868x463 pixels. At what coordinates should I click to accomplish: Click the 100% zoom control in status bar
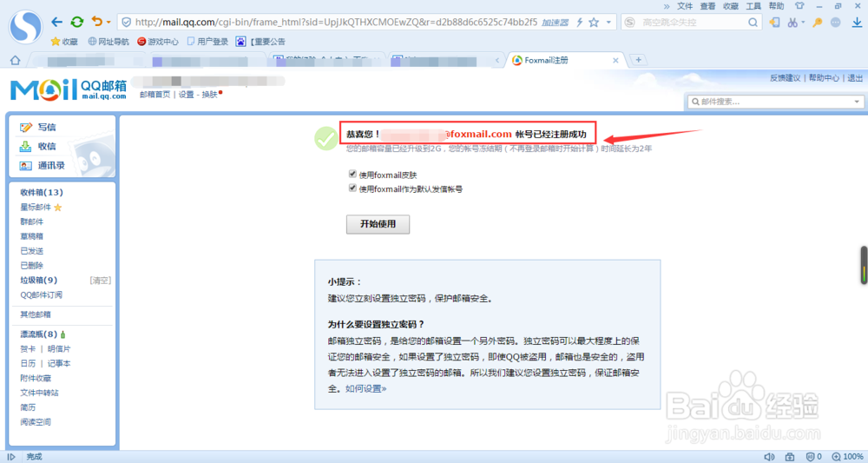(x=848, y=457)
